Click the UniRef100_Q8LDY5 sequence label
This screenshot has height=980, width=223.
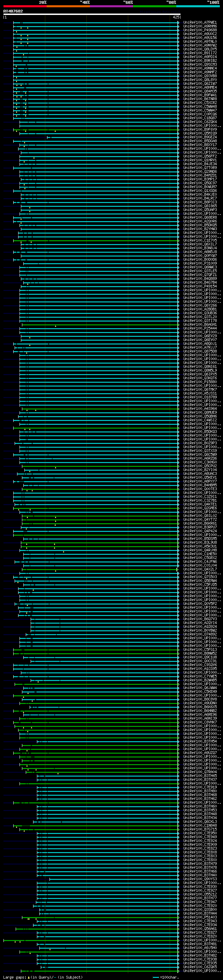click(x=200, y=49)
